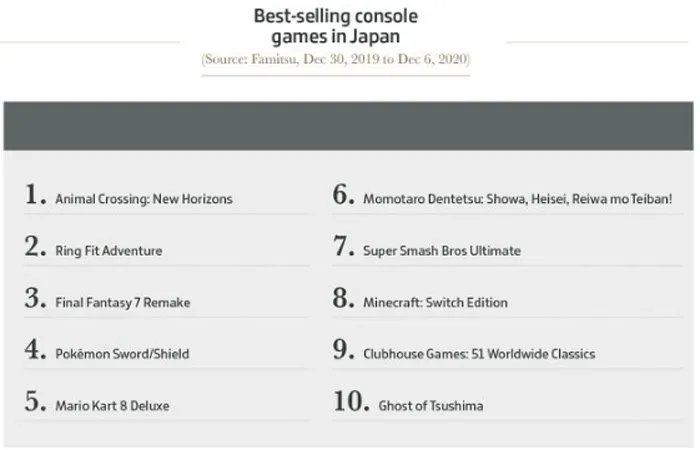Screen dimensions: 700x450
Task: Click the rank number 6
Action: pyautogui.click(x=343, y=196)
